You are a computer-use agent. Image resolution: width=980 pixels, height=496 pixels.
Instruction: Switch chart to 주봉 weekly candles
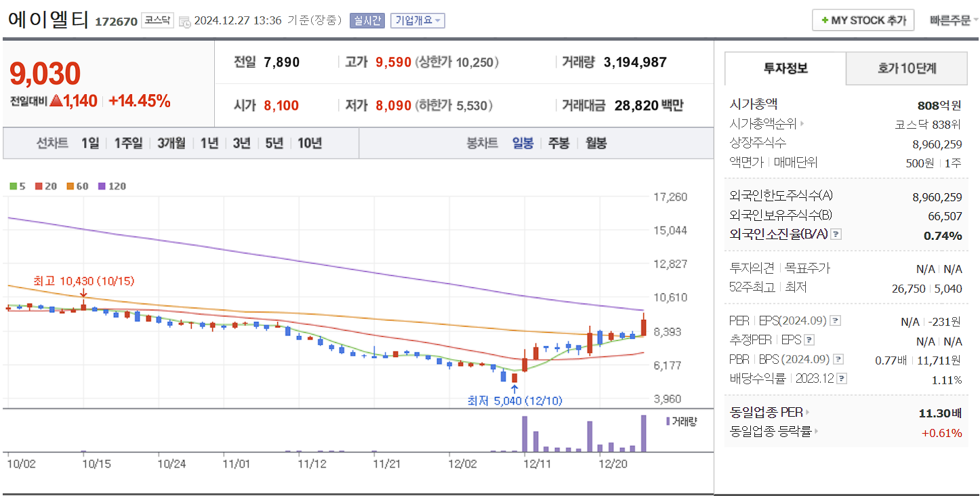point(558,144)
